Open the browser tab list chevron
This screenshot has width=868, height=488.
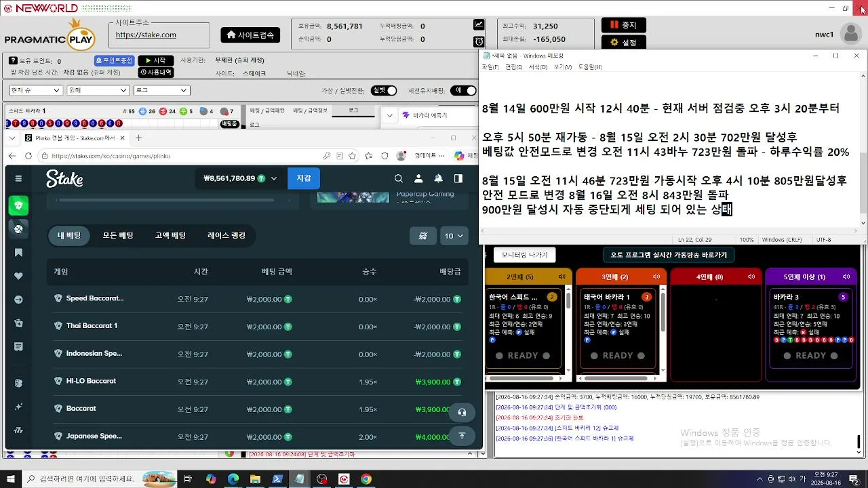(x=12, y=138)
